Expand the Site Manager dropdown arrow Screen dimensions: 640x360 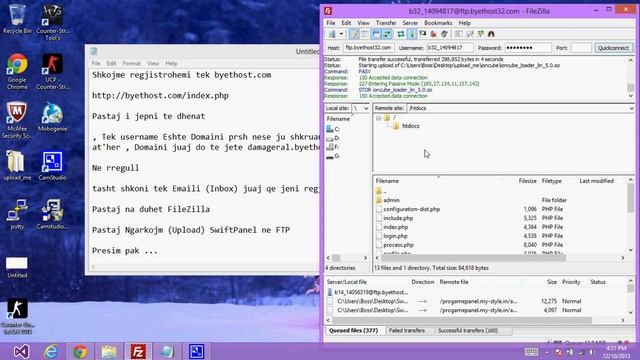point(341,34)
